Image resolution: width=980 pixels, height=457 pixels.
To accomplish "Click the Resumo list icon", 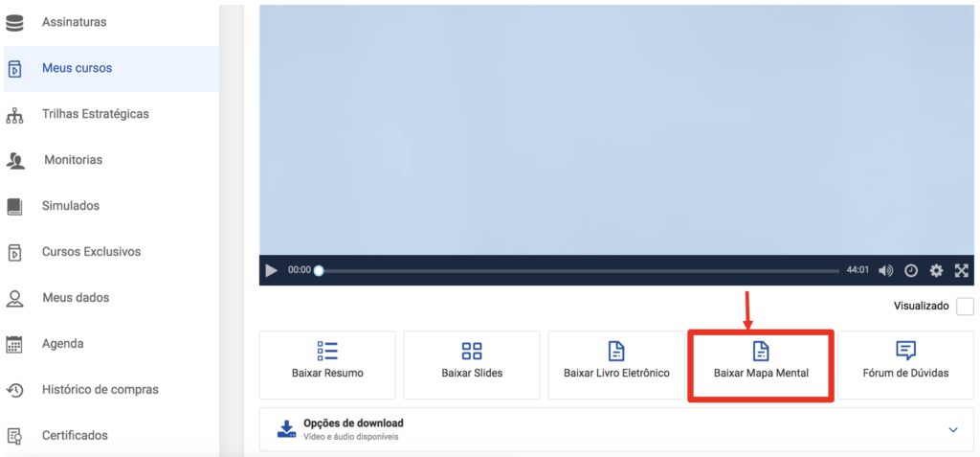I will pos(327,352).
